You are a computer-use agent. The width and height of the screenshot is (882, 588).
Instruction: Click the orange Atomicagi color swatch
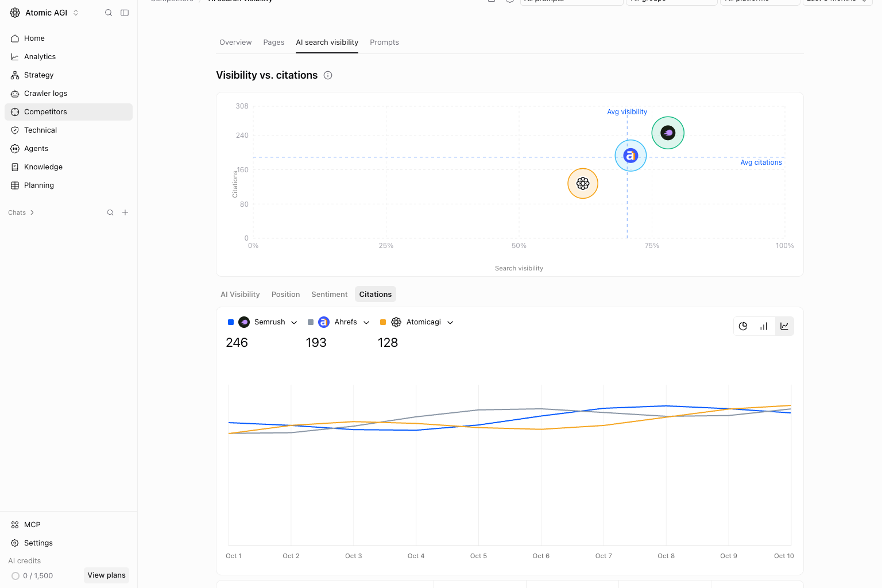click(383, 322)
